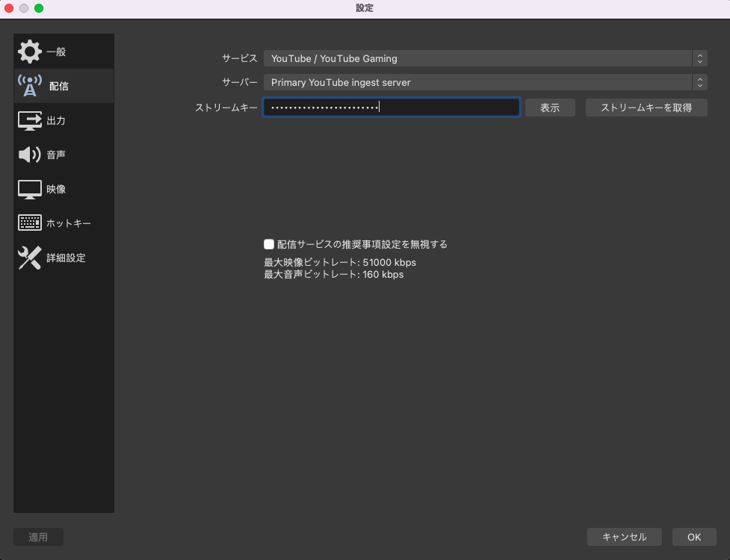Focus the ストリームキー password field
Image resolution: width=730 pixels, height=560 pixels.
(392, 108)
